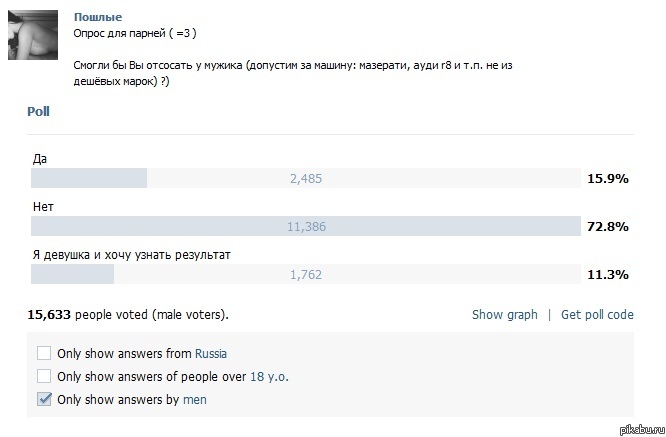666x437 pixels.
Task: Enable the over 18 y.o. filter checkbox
Action: 44,377
